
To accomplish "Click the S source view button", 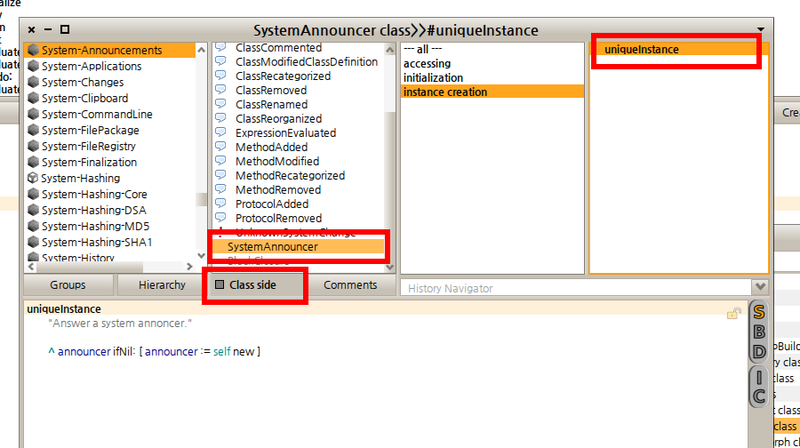I will [x=758, y=312].
